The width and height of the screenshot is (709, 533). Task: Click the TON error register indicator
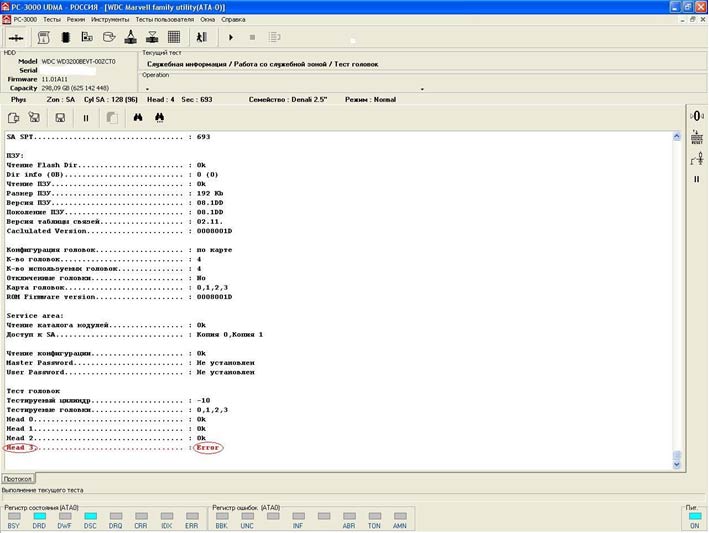[x=374, y=516]
